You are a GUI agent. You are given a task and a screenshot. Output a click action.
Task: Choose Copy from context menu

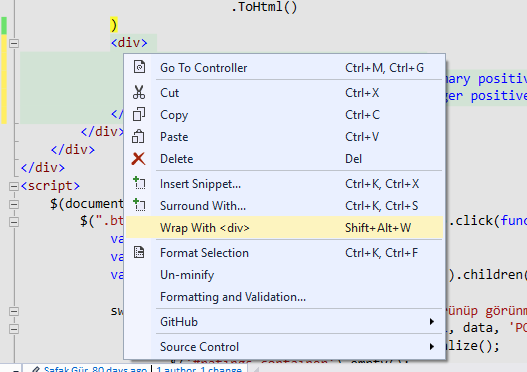click(x=284, y=115)
